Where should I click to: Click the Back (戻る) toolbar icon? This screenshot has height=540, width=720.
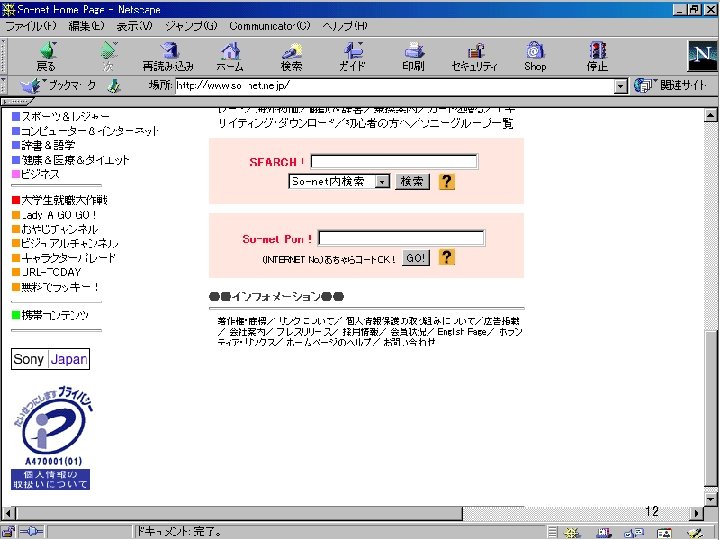pyautogui.click(x=46, y=56)
